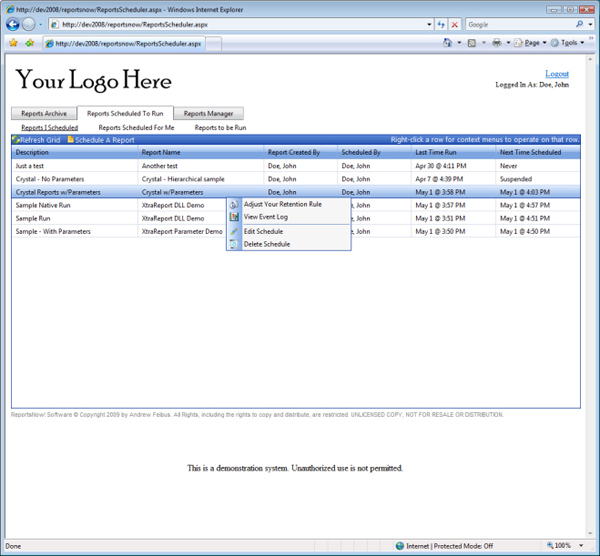Open the Reports to be Run link
Image resolution: width=600 pixels, height=556 pixels.
click(220, 127)
